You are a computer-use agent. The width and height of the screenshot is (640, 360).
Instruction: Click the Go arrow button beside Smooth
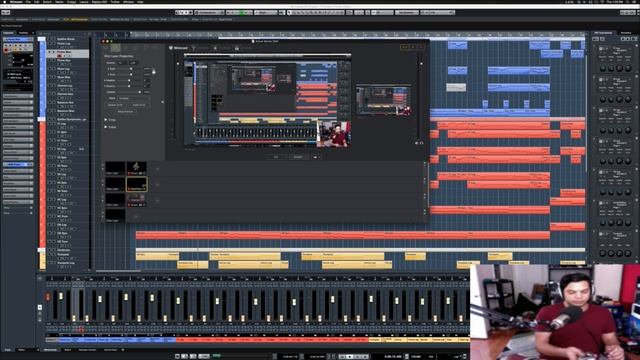(x=316, y=157)
